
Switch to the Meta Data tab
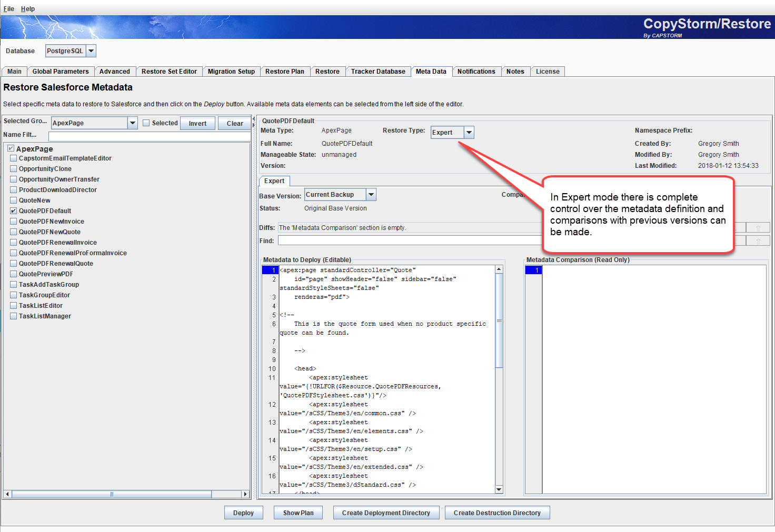tap(431, 72)
